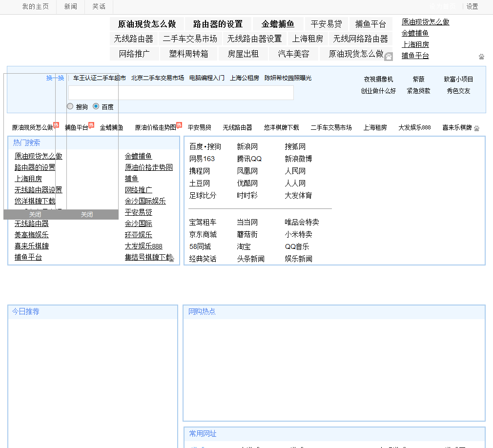Click the 秀色交友 link

click(458, 91)
